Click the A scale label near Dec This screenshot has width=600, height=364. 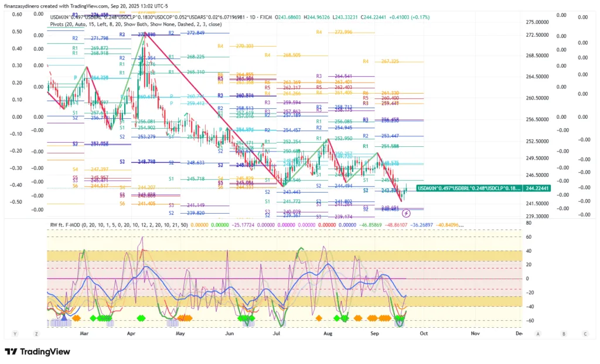click(538, 334)
